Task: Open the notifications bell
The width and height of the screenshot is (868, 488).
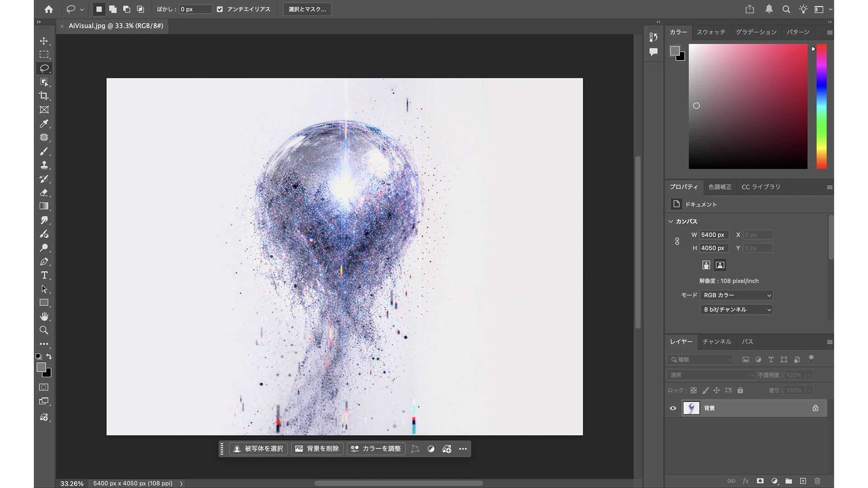Action: pyautogui.click(x=769, y=9)
